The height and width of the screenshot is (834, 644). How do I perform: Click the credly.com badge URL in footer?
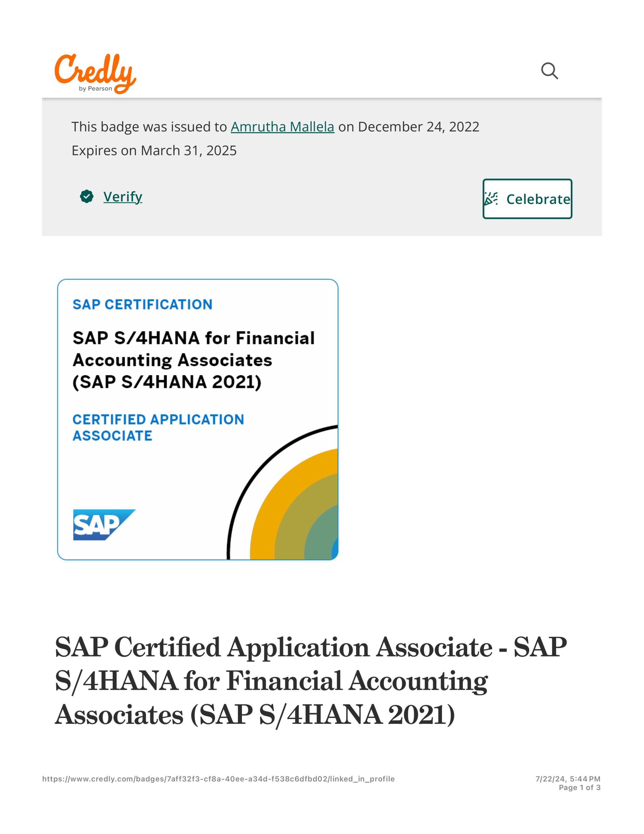(218, 779)
